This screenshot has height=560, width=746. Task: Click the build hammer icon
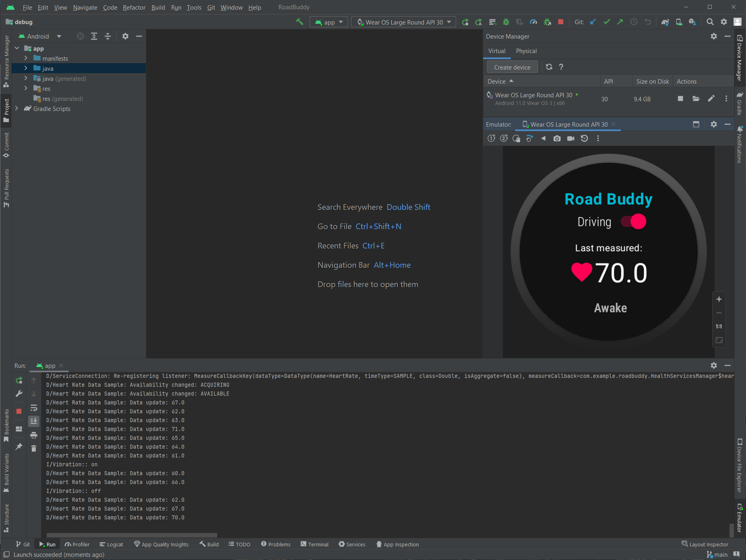[299, 22]
